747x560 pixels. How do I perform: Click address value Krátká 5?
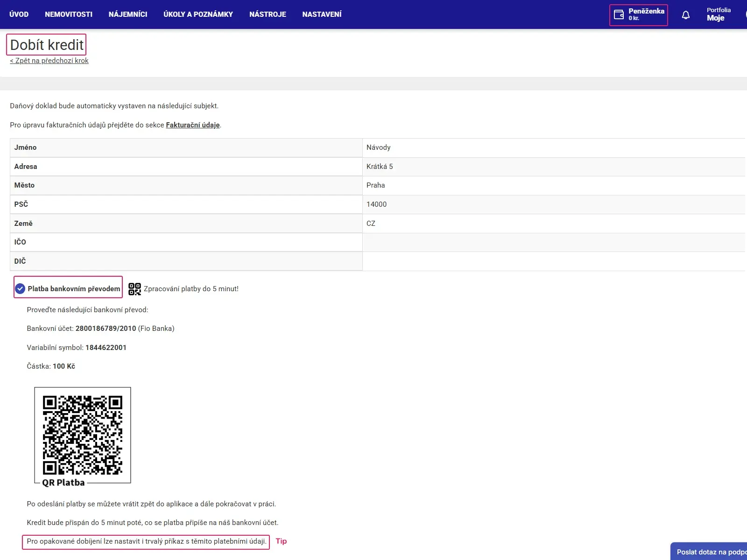[x=380, y=167]
